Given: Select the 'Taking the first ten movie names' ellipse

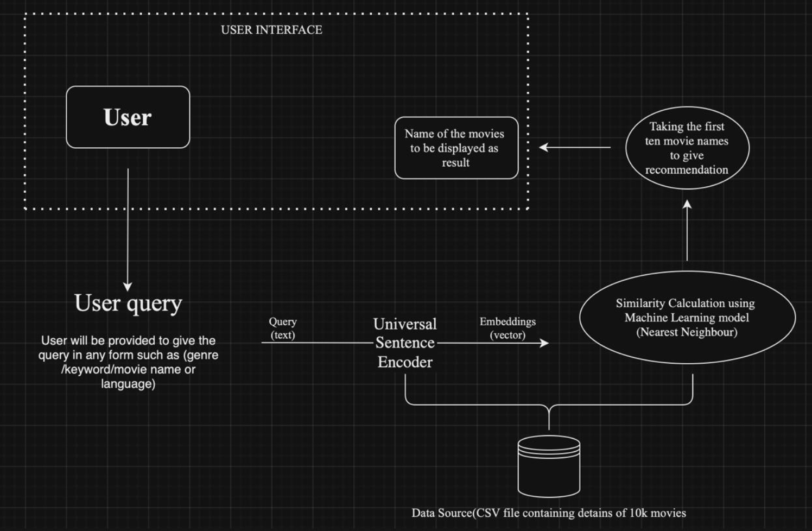Looking at the screenshot, I should tap(687, 148).
